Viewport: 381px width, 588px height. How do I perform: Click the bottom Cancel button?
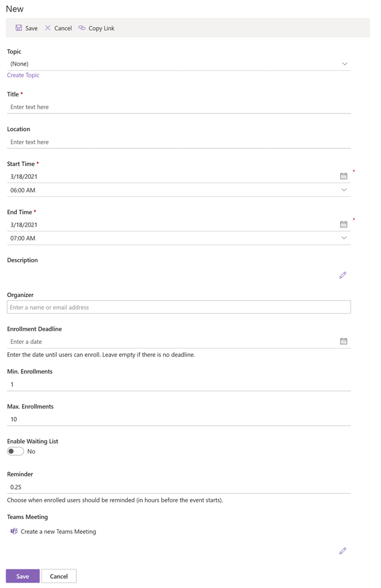coord(59,576)
